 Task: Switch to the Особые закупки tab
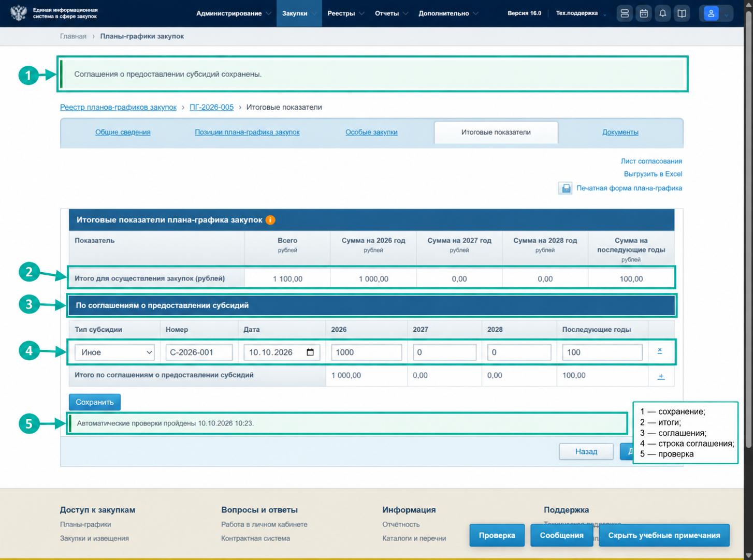tap(371, 132)
